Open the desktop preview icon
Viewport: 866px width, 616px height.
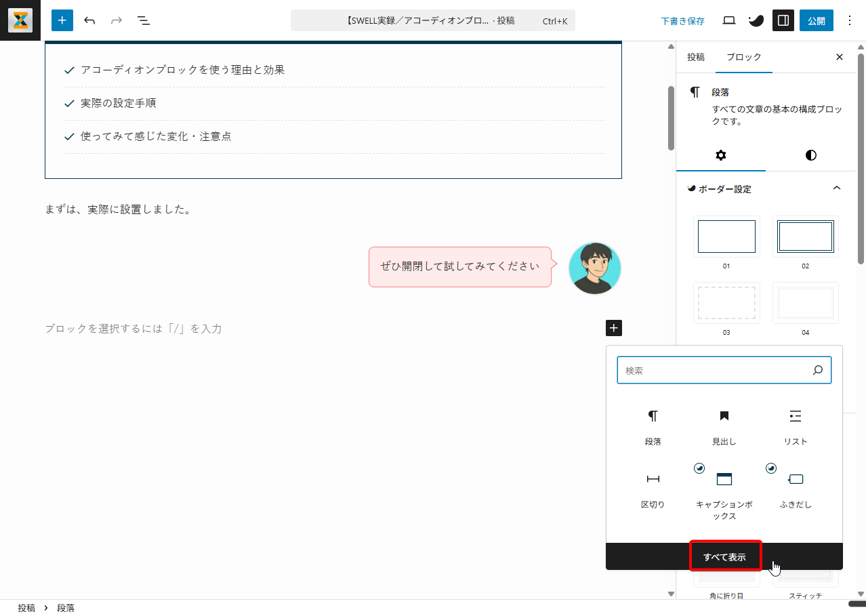pyautogui.click(x=729, y=20)
